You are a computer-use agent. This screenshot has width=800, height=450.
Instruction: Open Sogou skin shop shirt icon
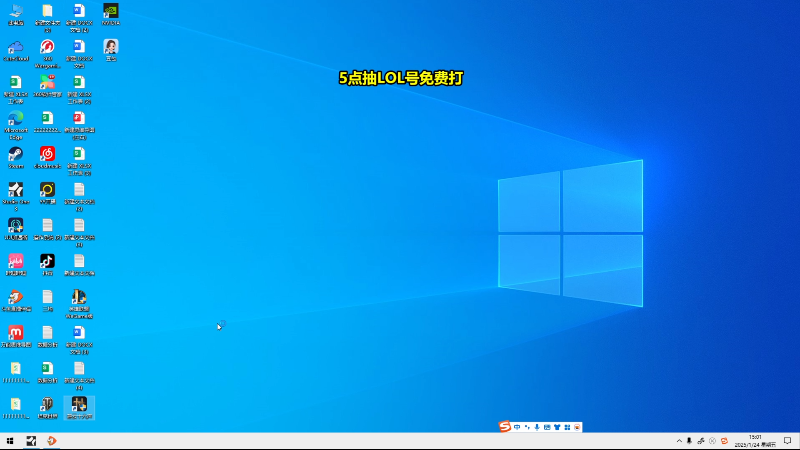557,427
